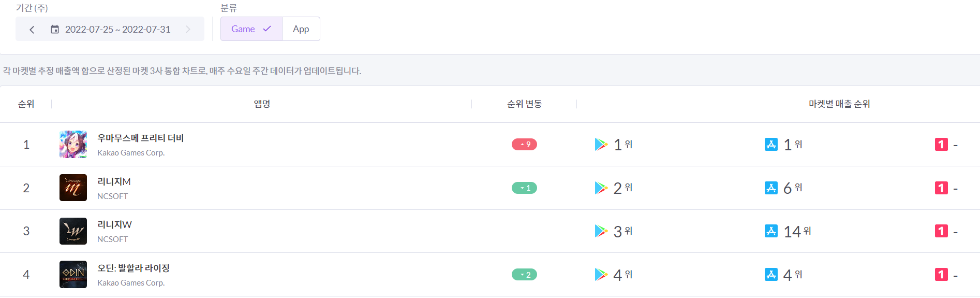Open the 리니지W title link

[114, 225]
